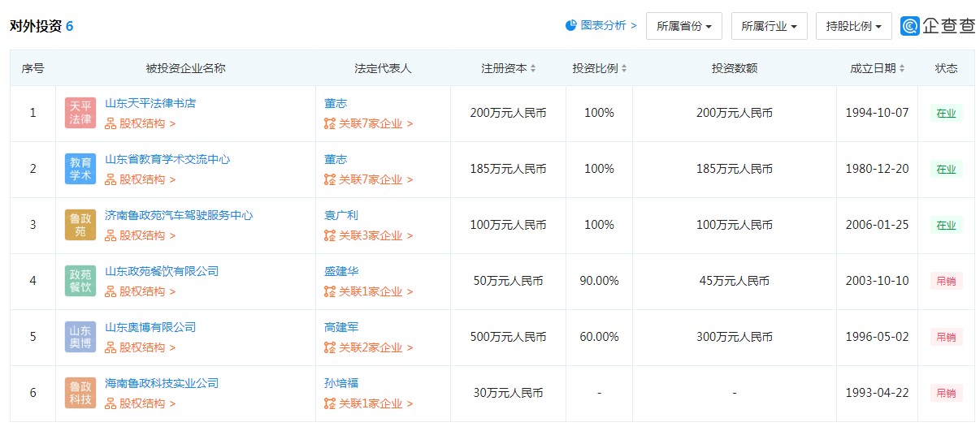
Task: Click the 天平法律 company logo icon
Action: pos(80,113)
